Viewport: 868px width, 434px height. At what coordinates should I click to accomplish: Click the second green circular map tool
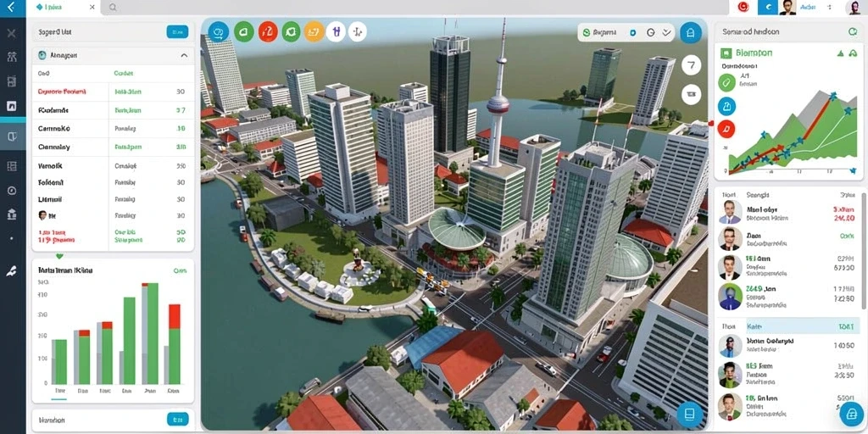click(x=291, y=31)
